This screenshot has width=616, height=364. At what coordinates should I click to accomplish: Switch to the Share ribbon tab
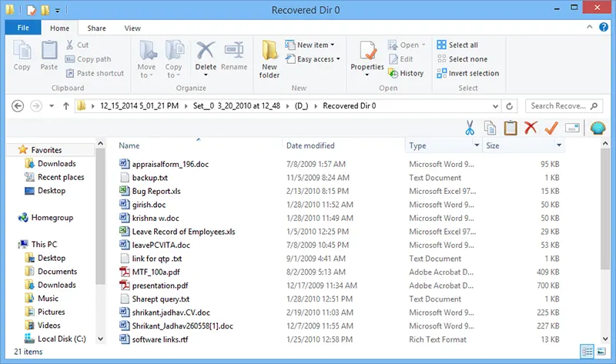tap(97, 28)
